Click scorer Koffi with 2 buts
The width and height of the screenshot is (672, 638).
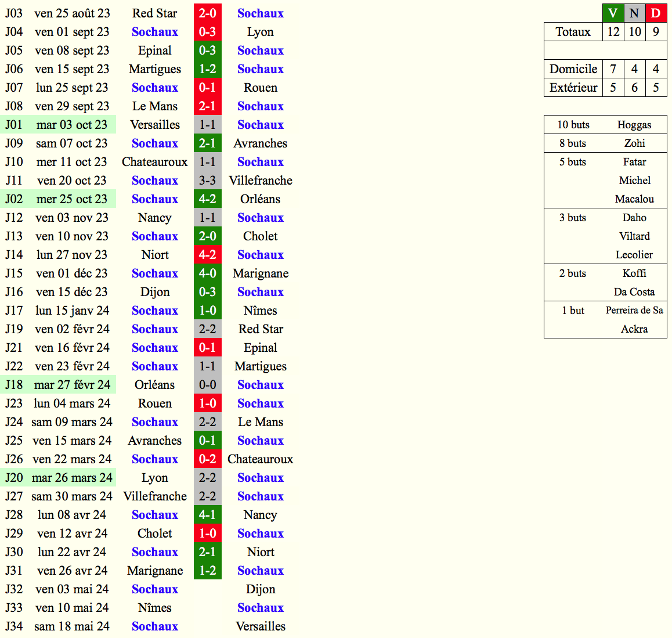[x=634, y=273]
